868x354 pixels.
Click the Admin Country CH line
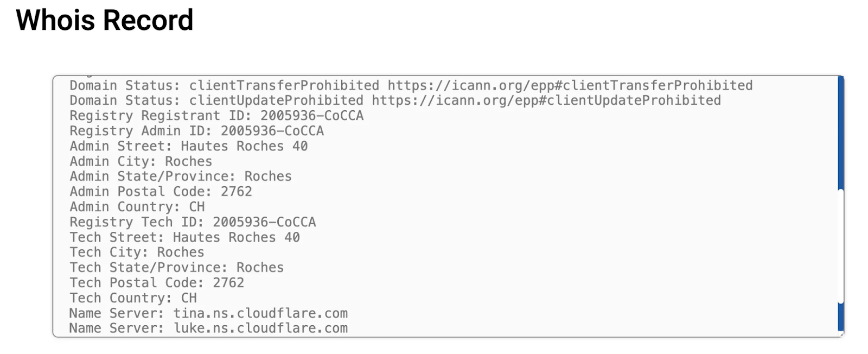pos(137,207)
